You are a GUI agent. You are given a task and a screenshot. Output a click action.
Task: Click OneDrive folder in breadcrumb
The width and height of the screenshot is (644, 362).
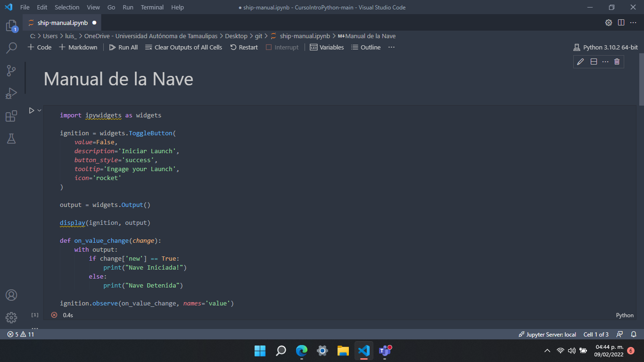point(152,36)
